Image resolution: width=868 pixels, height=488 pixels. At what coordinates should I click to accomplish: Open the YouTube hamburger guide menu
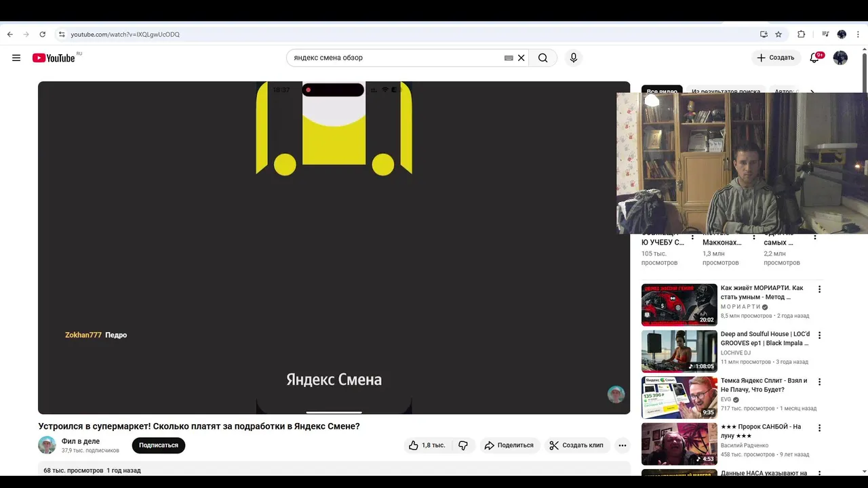(16, 58)
